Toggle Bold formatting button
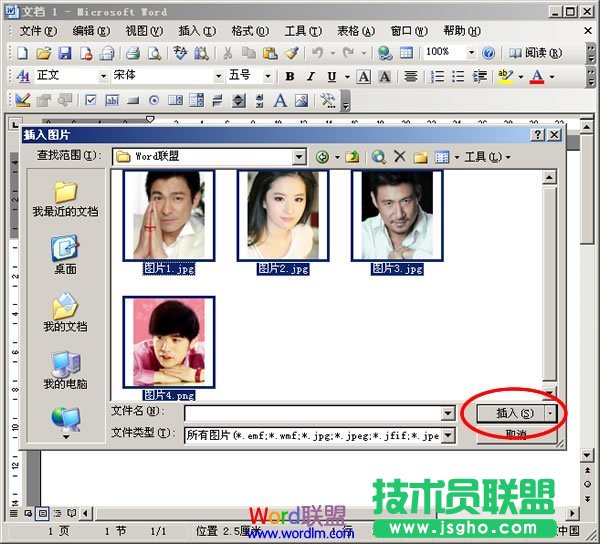The width and height of the screenshot is (600, 544). [x=290, y=76]
